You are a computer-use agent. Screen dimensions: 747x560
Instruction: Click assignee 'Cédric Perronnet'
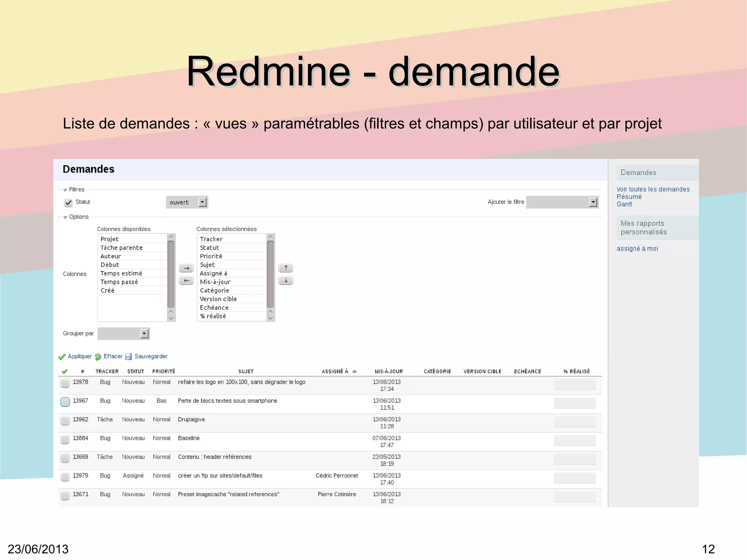click(337, 476)
